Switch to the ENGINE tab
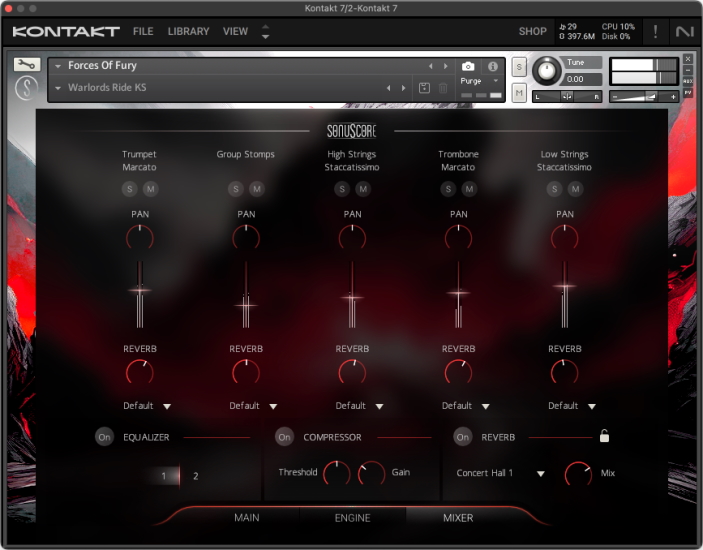The height and width of the screenshot is (550, 703). point(352,518)
